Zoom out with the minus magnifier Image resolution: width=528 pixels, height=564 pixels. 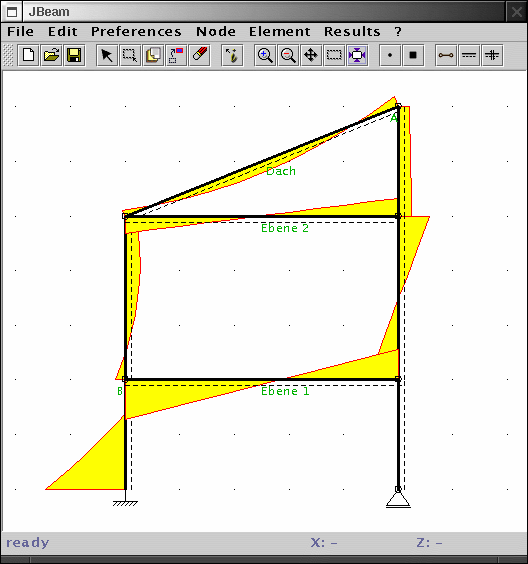[288, 55]
